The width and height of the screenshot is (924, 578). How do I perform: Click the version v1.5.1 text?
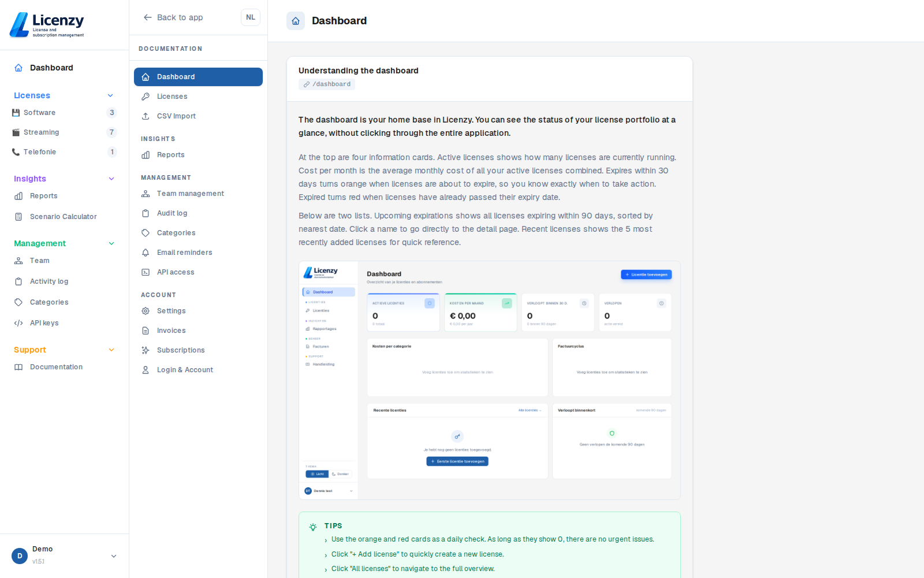38,561
